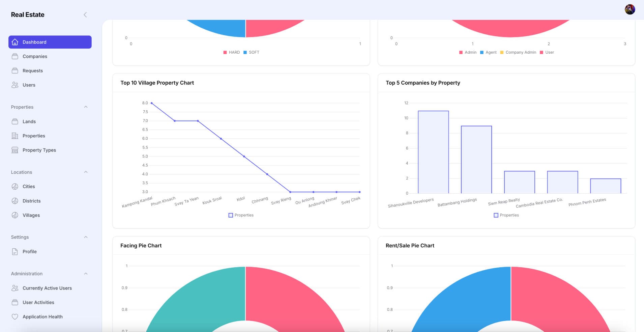This screenshot has height=332, width=644.
Task: Click the Property Types store icon
Action: [15, 150]
